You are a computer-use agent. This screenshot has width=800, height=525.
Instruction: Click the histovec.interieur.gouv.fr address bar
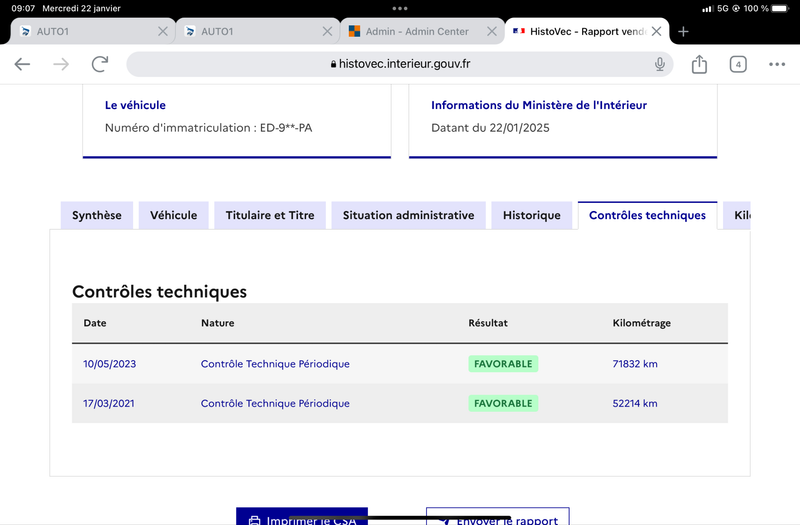pyautogui.click(x=399, y=64)
